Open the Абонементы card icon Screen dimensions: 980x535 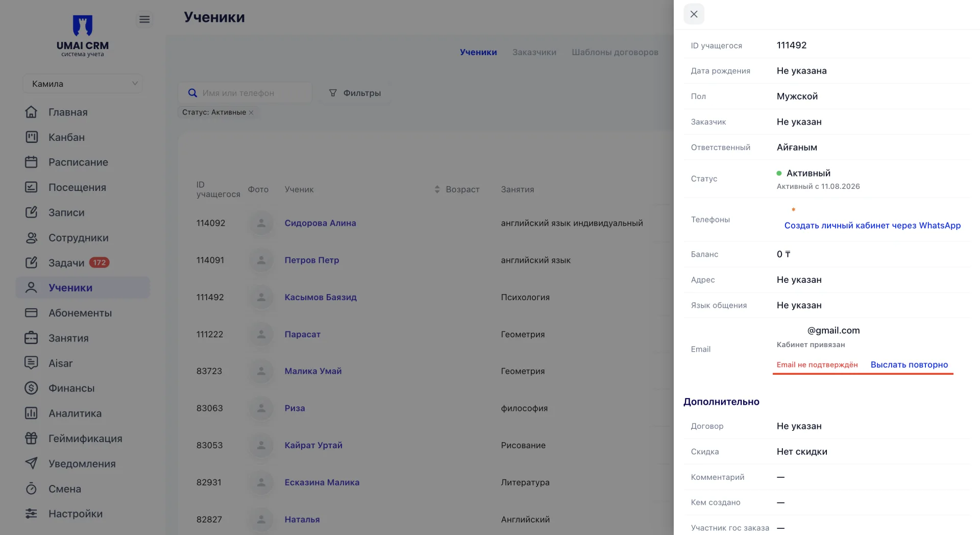(31, 313)
